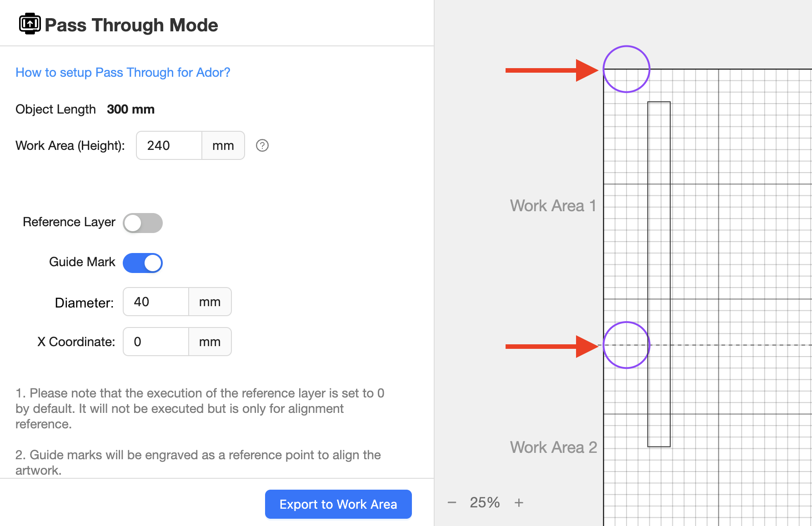Image resolution: width=812 pixels, height=526 pixels.
Task: Click the top purple guide mark circle
Action: click(x=627, y=69)
